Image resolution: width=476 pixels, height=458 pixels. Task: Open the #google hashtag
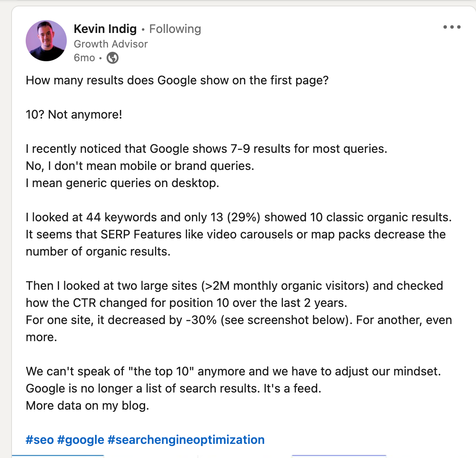[x=80, y=440]
